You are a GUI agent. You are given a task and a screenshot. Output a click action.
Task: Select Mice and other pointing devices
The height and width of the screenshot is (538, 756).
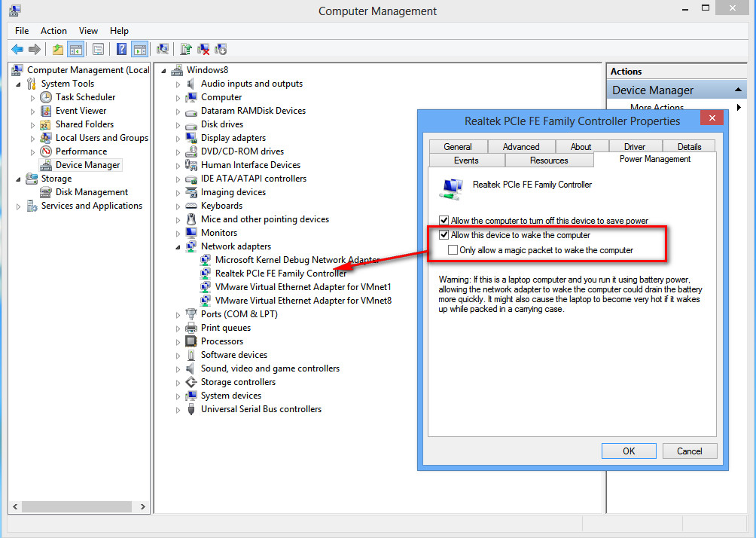tap(265, 219)
